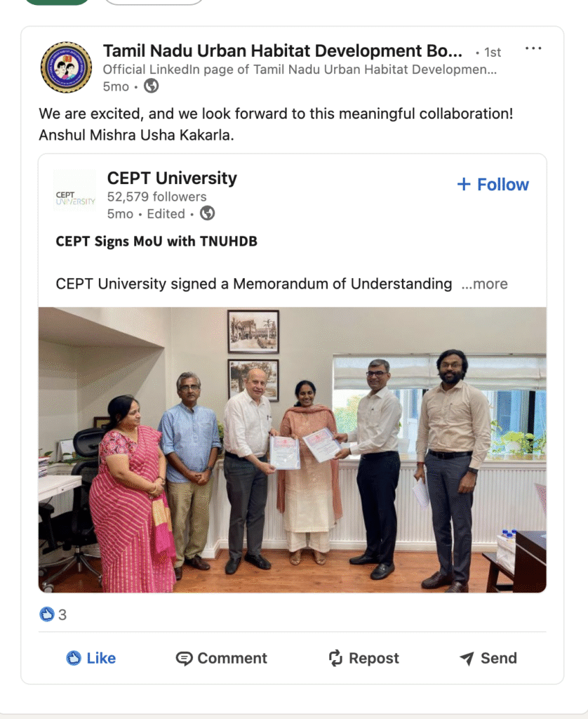Open the Repost options
This screenshot has height=719, width=588.
coord(363,658)
